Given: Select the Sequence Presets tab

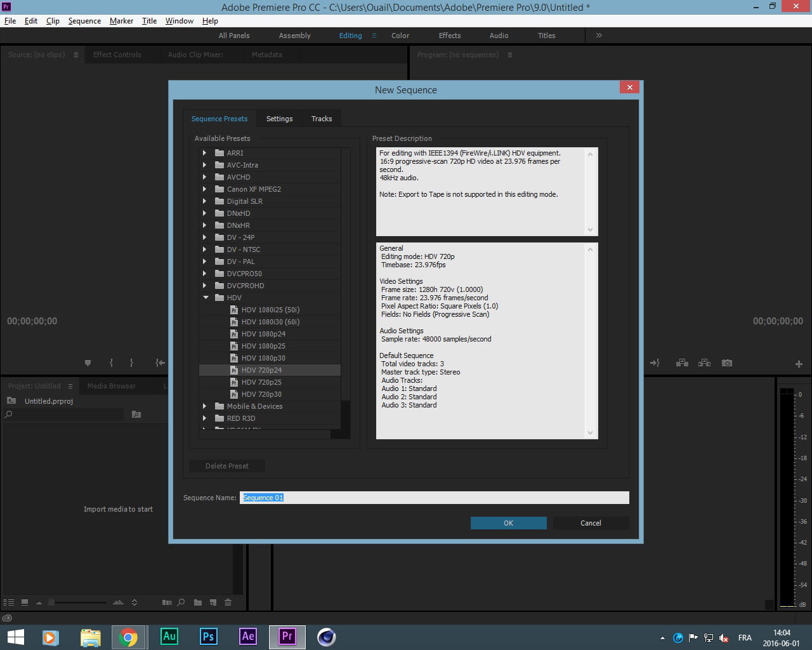Looking at the screenshot, I should coord(219,119).
